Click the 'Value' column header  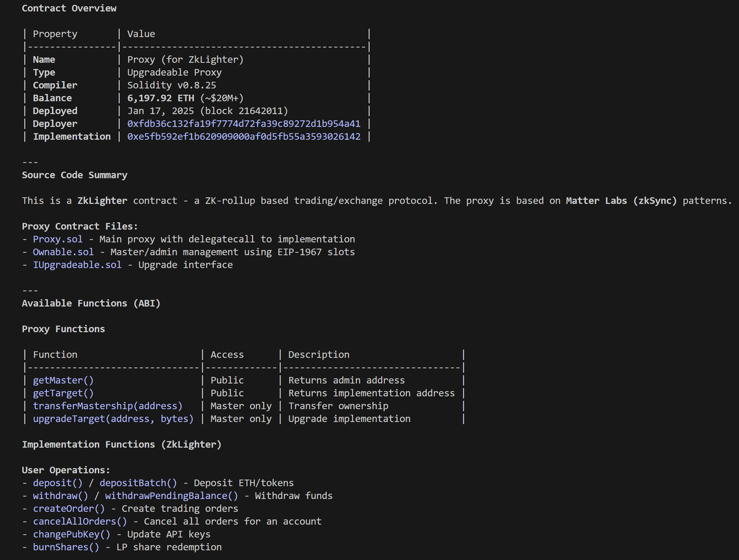[x=141, y=34]
